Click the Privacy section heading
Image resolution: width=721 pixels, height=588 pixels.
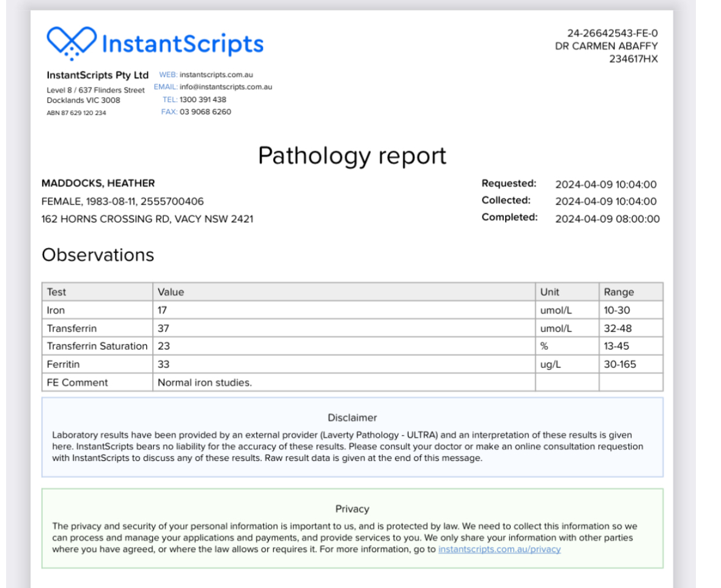pos(352,509)
